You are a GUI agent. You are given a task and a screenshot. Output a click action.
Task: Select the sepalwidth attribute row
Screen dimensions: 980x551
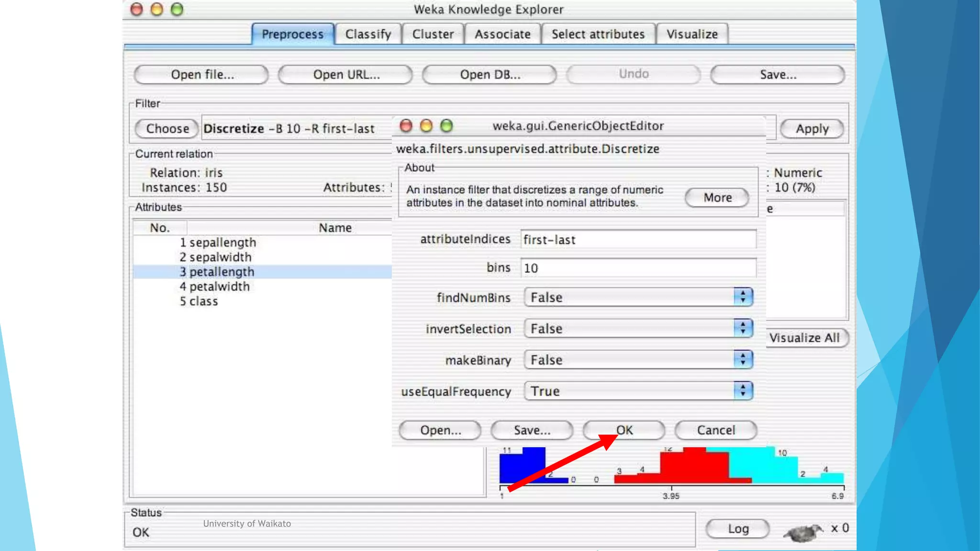(x=220, y=257)
